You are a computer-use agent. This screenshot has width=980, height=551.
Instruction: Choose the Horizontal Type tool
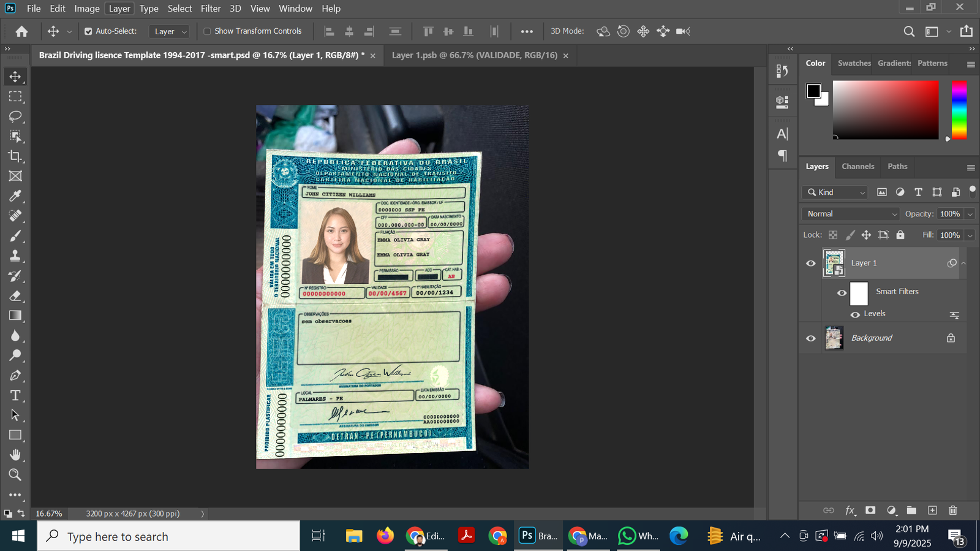point(15,395)
